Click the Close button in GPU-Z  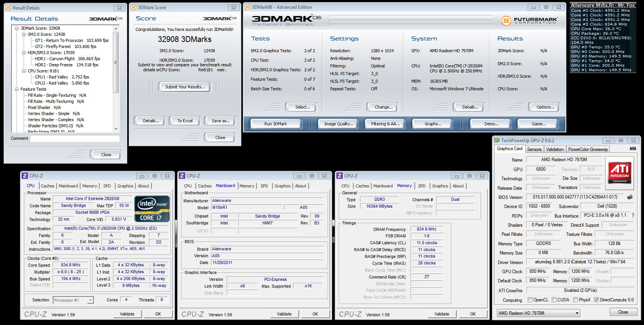click(x=623, y=312)
